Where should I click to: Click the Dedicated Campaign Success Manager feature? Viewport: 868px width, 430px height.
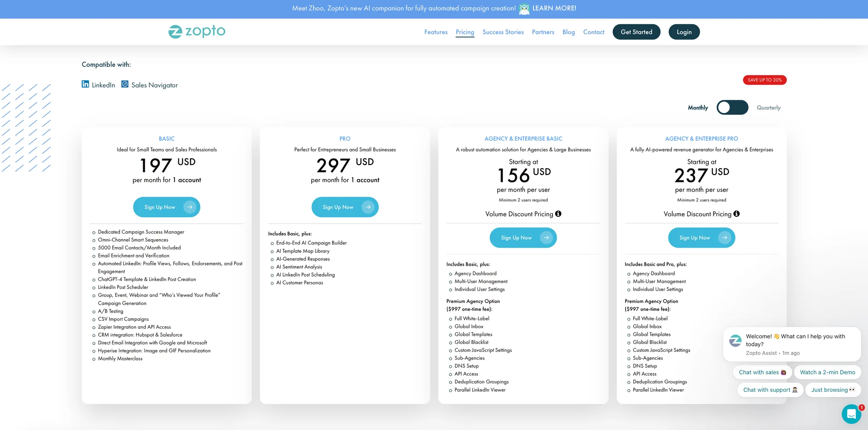[x=141, y=232]
